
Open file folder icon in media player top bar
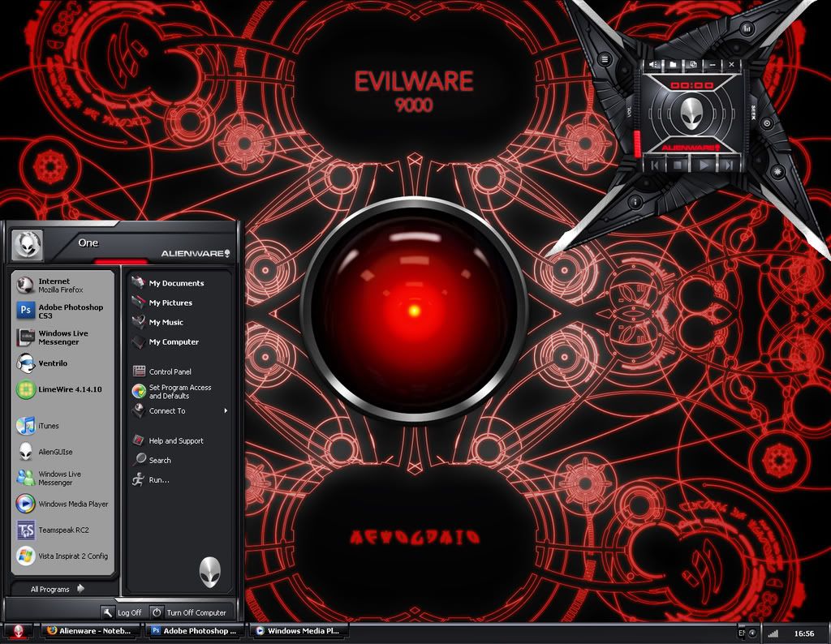[673, 65]
